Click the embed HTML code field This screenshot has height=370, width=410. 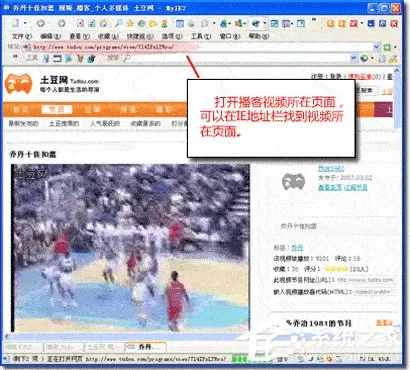pyautogui.click(x=374, y=292)
